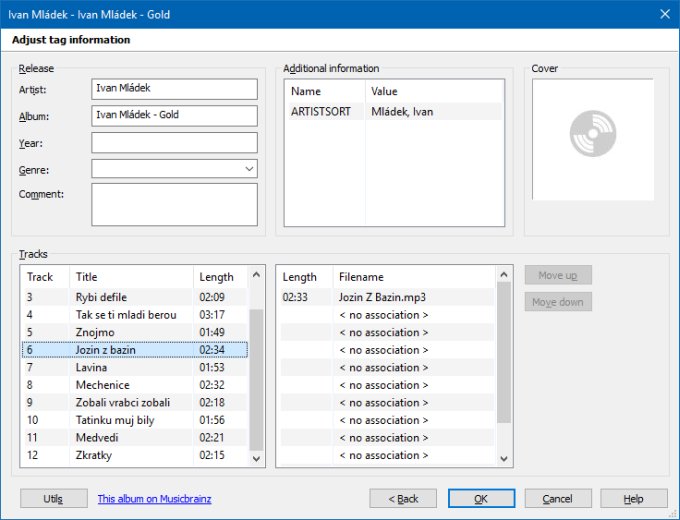680x520 pixels.
Task: Focus the Album name field
Action: pyautogui.click(x=174, y=115)
